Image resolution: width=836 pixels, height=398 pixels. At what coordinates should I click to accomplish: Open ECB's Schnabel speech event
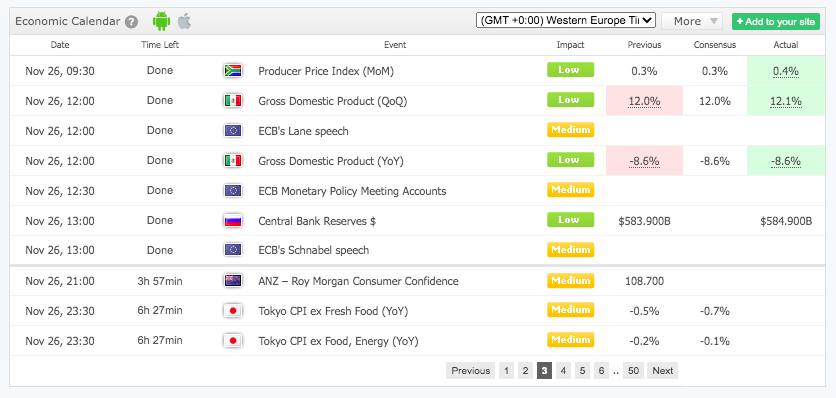pos(314,250)
